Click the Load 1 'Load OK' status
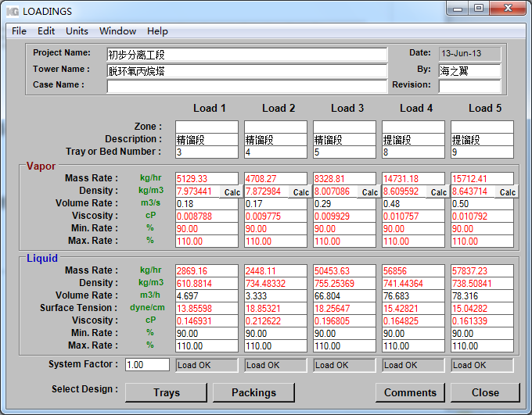 click(207, 365)
